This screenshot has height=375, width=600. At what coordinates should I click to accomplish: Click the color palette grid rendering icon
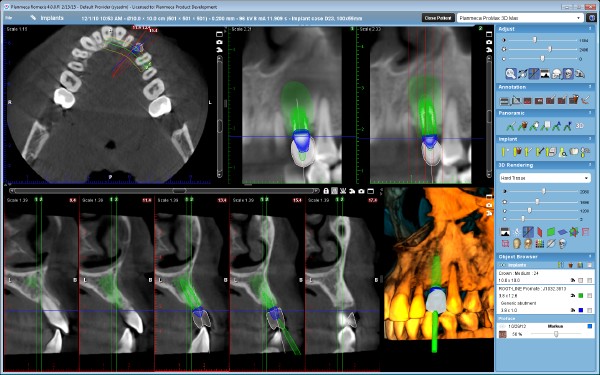pyautogui.click(x=540, y=243)
